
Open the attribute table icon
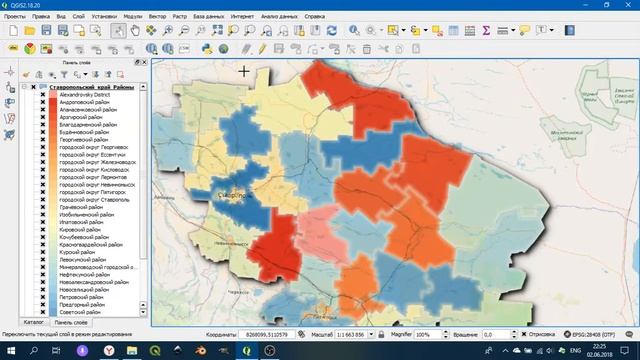pos(453,31)
